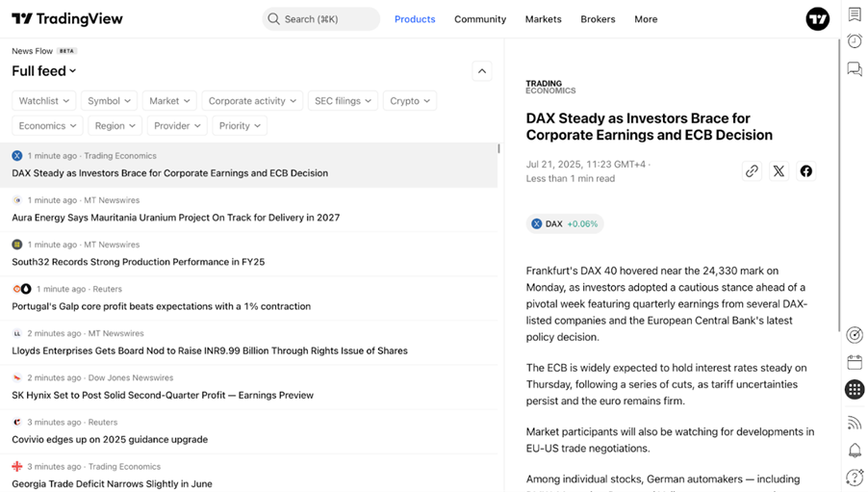The image size is (868, 492).
Task: Open the SEC filings filter dropdown
Action: [x=343, y=101]
